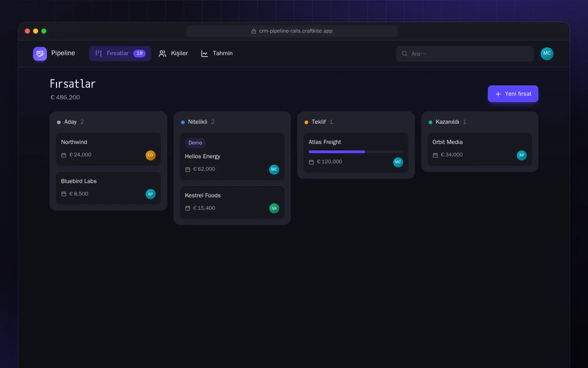Open the Kişiler tab
The height and width of the screenshot is (368, 588).
pos(173,53)
